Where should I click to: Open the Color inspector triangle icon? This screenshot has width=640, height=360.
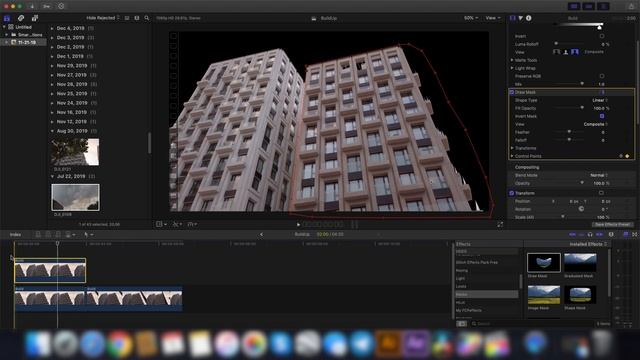pos(521,18)
